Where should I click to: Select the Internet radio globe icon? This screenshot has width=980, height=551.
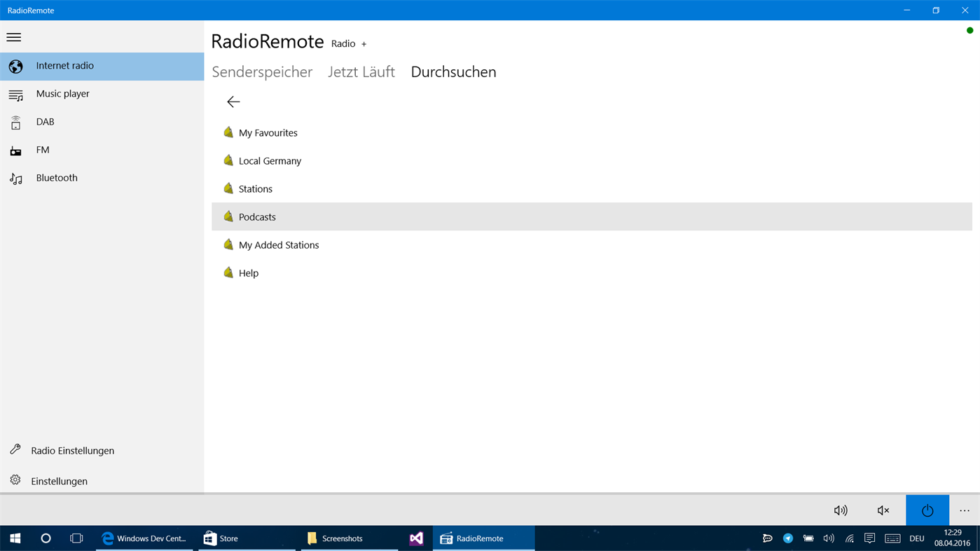[x=15, y=66]
